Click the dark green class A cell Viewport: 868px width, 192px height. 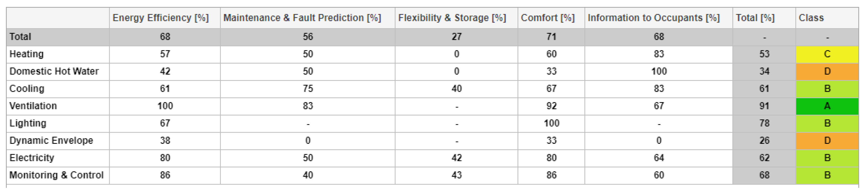pyautogui.click(x=827, y=106)
